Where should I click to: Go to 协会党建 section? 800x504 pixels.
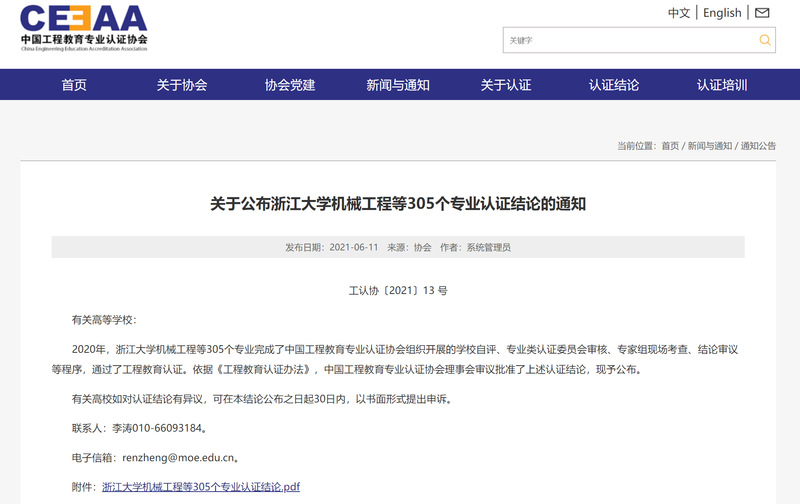click(x=290, y=85)
